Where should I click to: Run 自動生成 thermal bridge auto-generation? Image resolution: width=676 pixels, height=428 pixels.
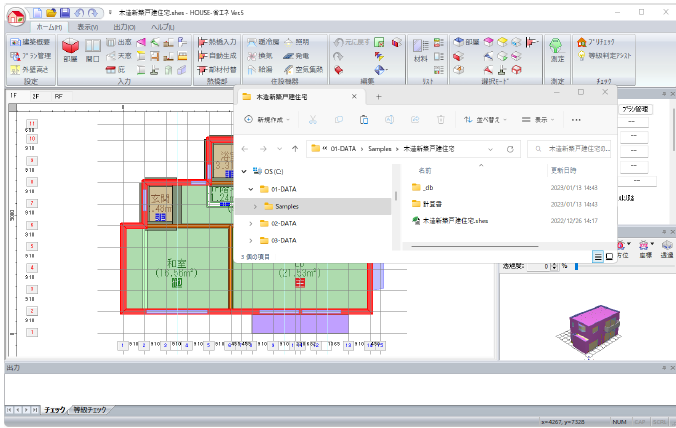click(x=217, y=56)
